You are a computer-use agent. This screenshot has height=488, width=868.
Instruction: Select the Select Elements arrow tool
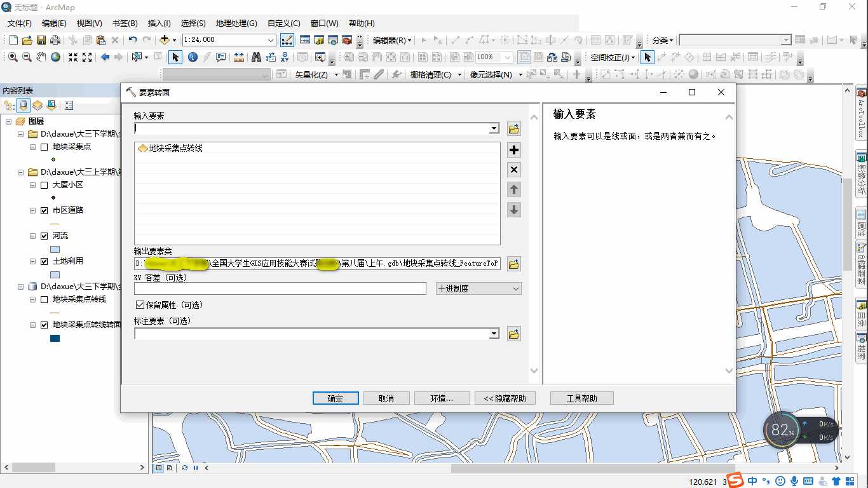click(x=176, y=57)
